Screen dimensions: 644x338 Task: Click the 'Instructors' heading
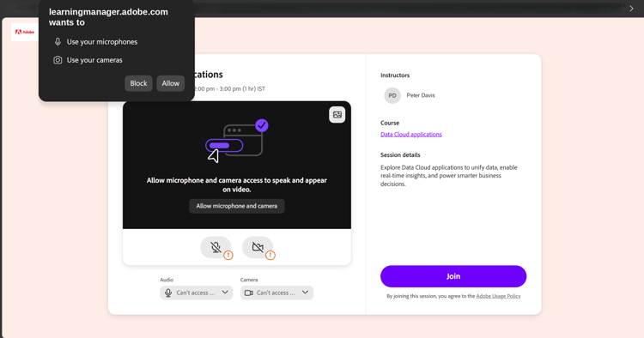395,75
